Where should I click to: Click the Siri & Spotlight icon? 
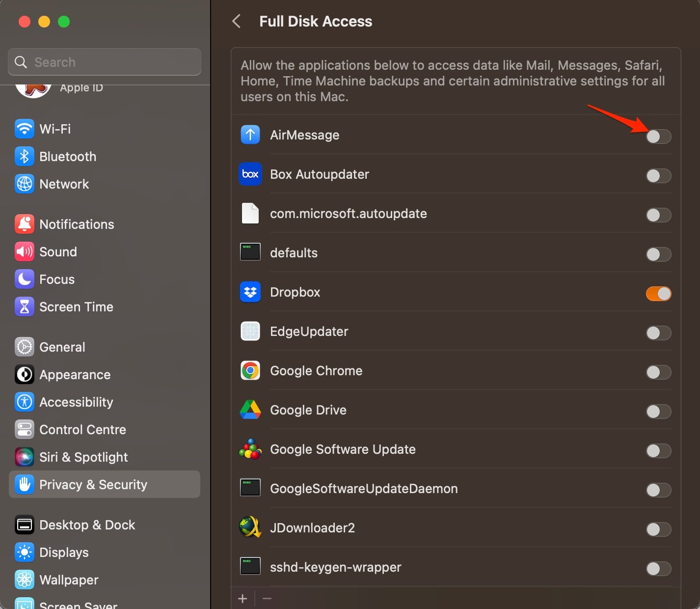tap(25, 457)
